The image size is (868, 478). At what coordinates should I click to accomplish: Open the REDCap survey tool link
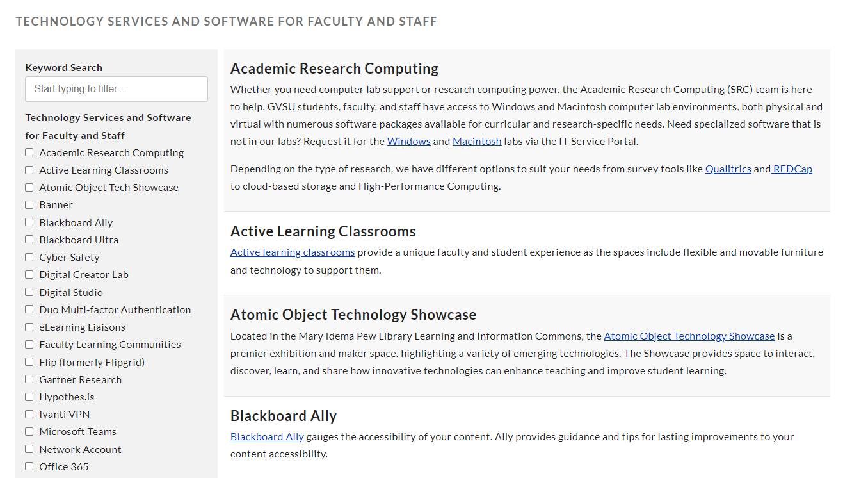pyautogui.click(x=792, y=169)
